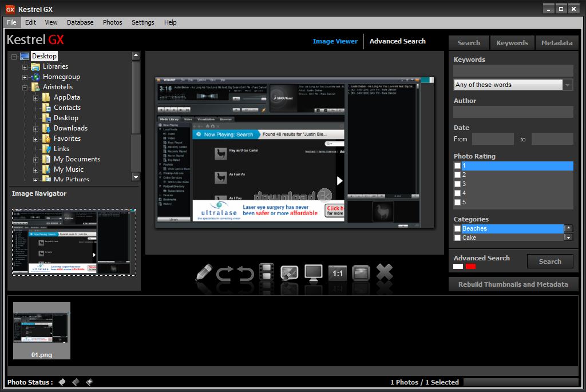Open the File menu

tap(11, 22)
